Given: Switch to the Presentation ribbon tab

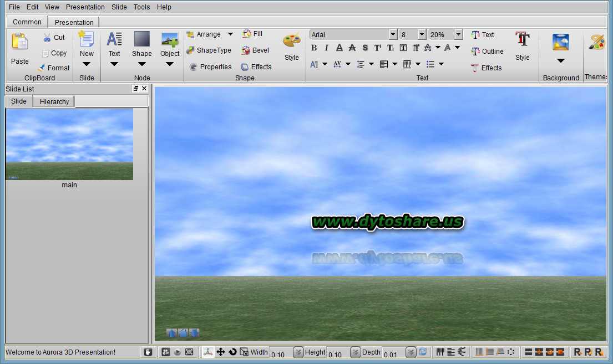Looking at the screenshot, I should coord(74,22).
